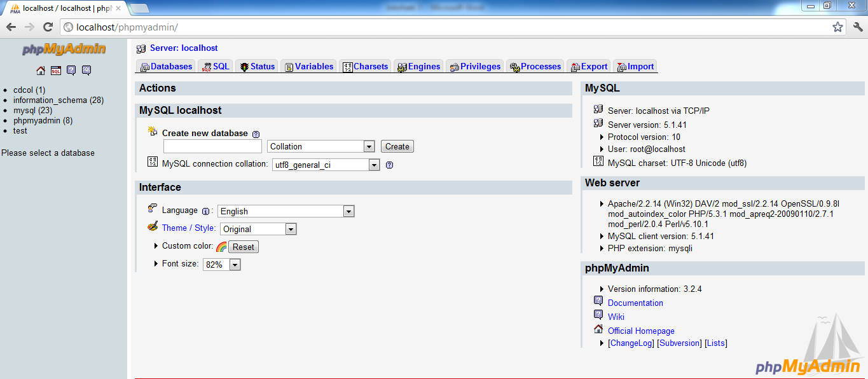Open the Wiki link
Image resolution: width=868 pixels, height=379 pixels.
(x=616, y=317)
